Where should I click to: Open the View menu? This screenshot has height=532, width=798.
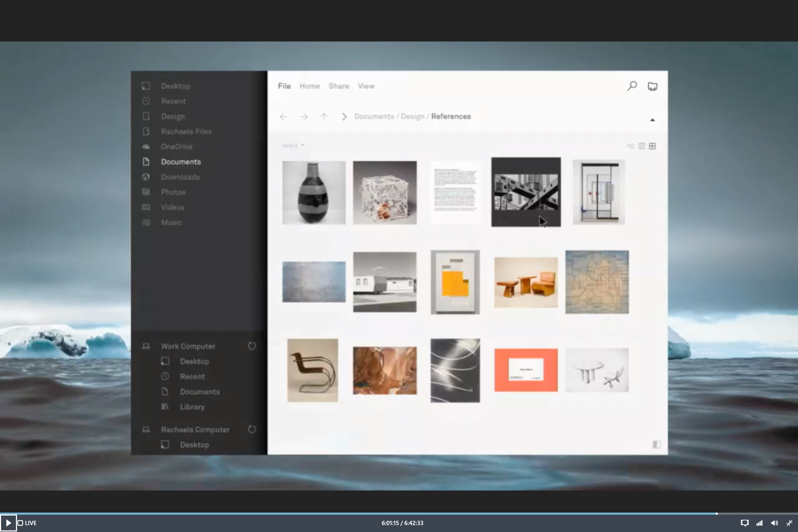tap(366, 86)
